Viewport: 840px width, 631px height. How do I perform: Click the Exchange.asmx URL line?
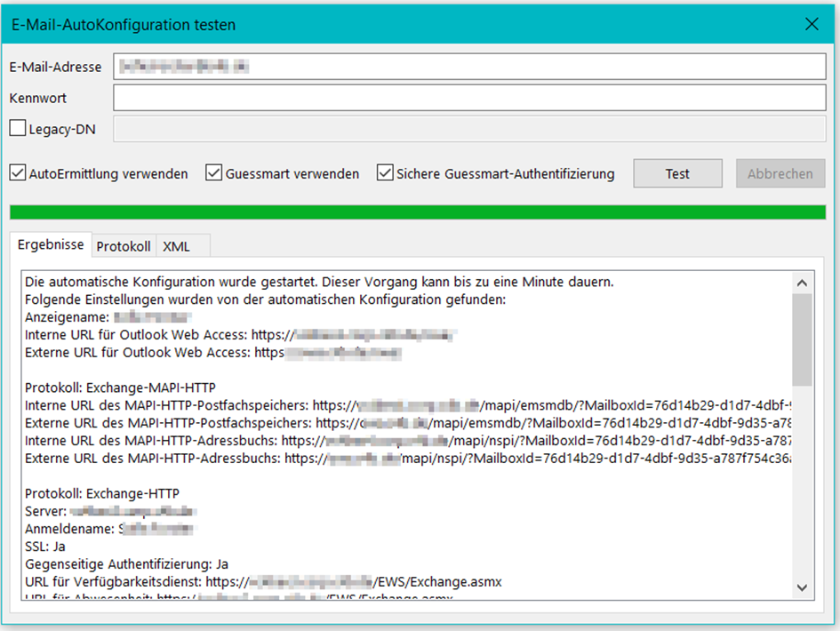pos(267,582)
